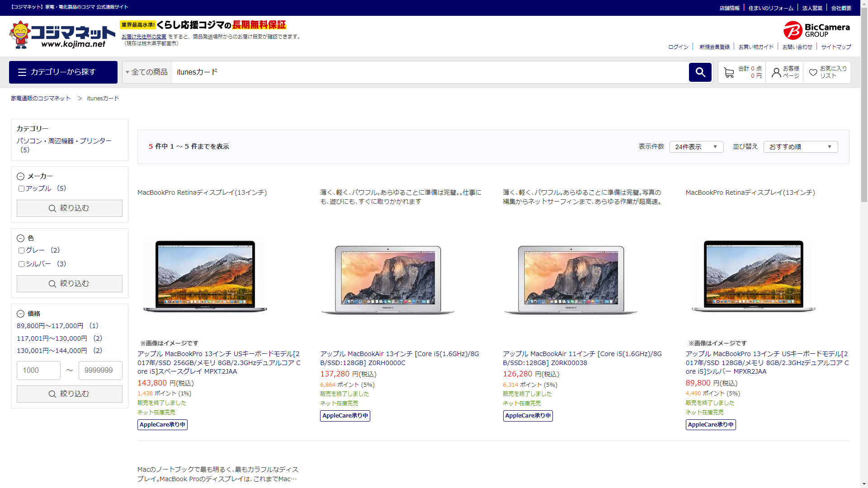Check the シルバー color checkbox

(x=21, y=264)
